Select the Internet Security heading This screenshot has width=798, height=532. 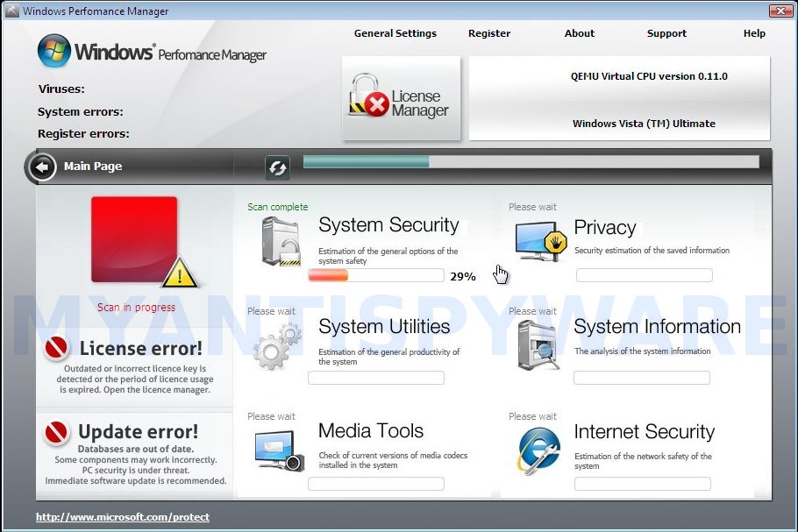(x=645, y=432)
